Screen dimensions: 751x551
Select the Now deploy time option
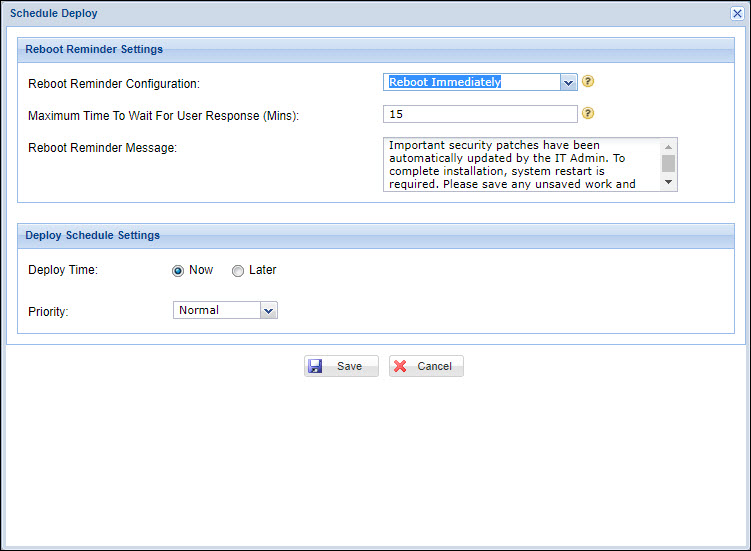(178, 271)
